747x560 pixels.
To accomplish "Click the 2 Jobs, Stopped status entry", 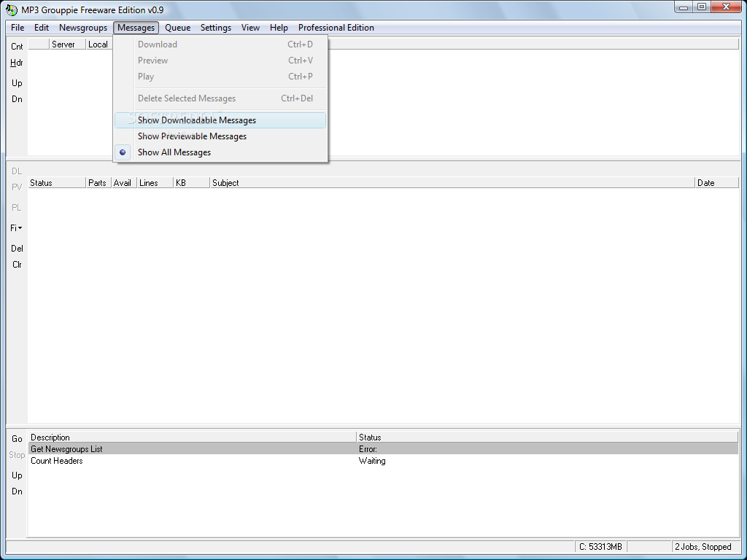I will click(705, 547).
